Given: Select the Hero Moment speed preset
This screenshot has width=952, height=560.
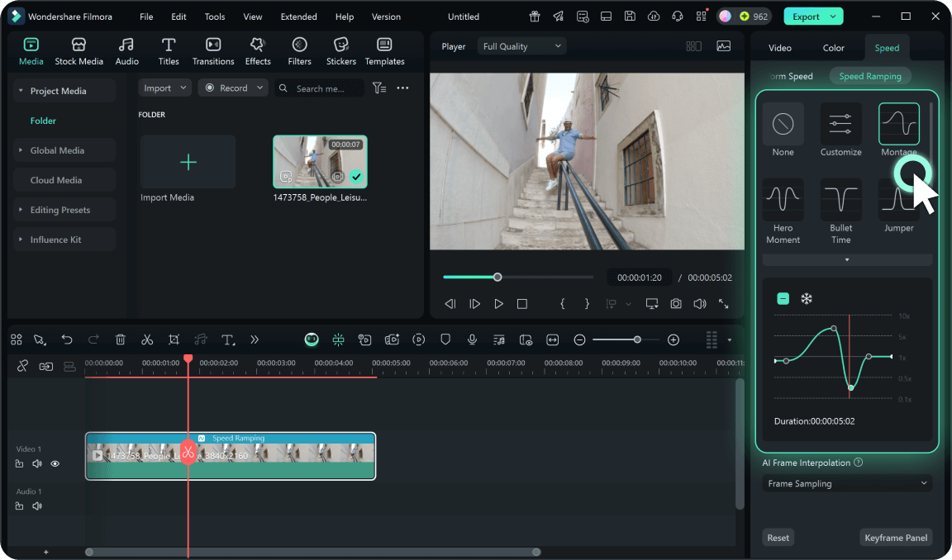Looking at the screenshot, I should point(783,211).
